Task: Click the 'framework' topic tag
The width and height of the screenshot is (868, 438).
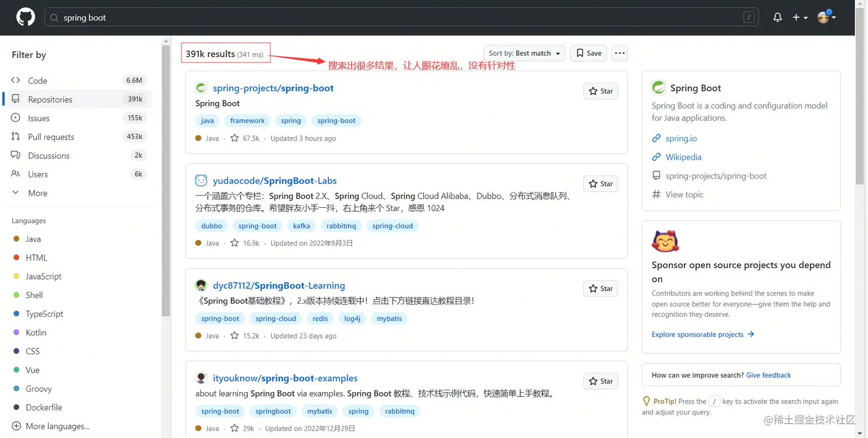Action: (x=247, y=121)
